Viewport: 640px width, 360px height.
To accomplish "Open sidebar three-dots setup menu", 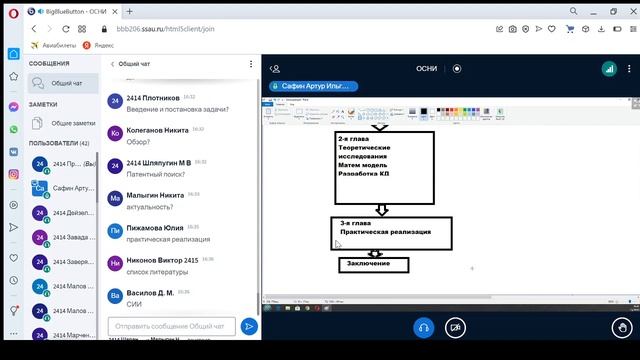I will (13, 333).
